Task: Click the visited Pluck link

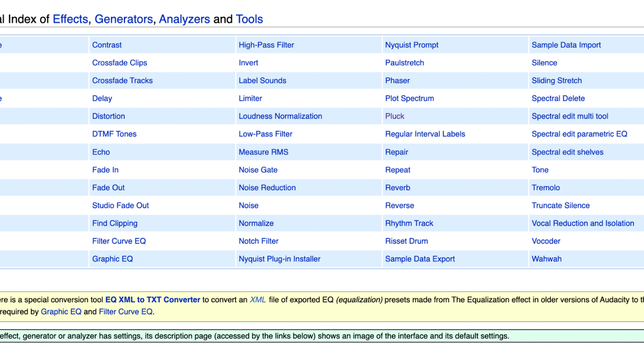Action: click(x=394, y=116)
